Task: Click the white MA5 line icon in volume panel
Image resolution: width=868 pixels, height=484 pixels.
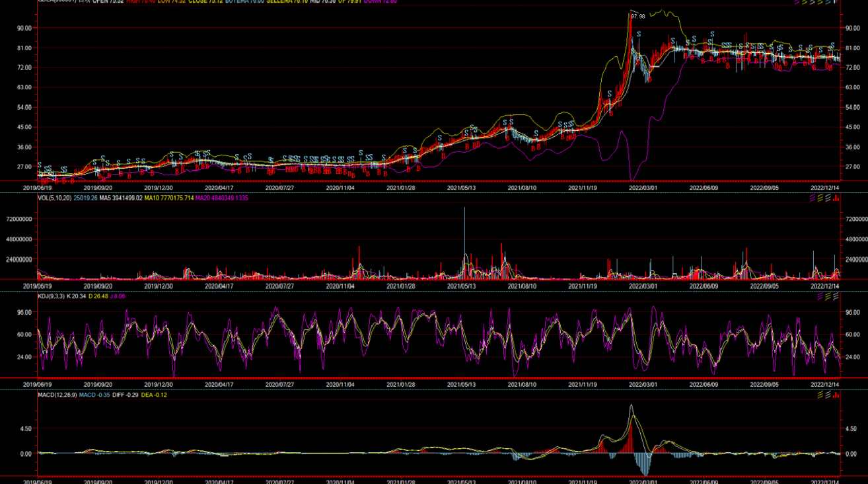Action: [828, 198]
